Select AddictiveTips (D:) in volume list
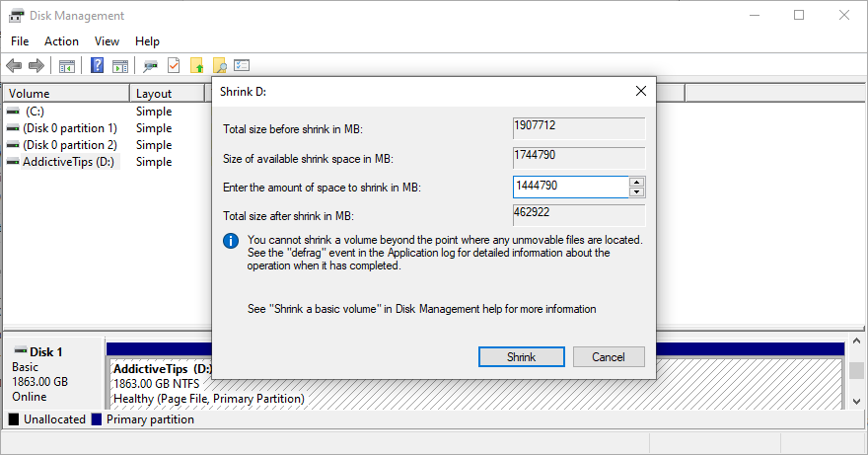 click(69, 162)
